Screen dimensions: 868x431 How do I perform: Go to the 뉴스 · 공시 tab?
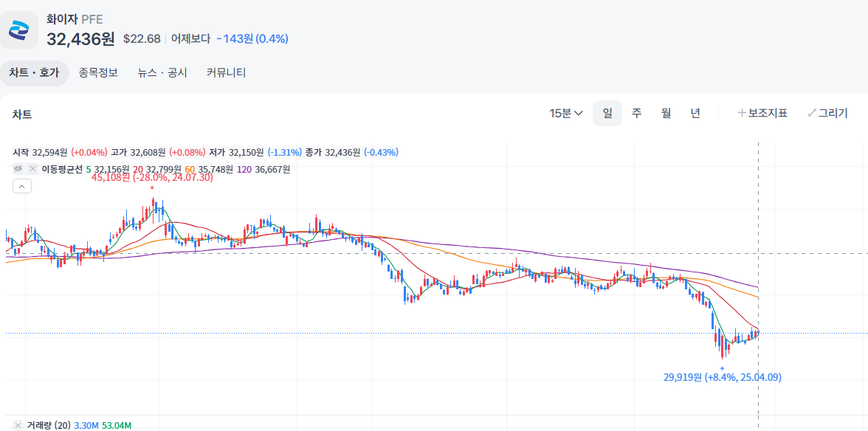pos(162,73)
